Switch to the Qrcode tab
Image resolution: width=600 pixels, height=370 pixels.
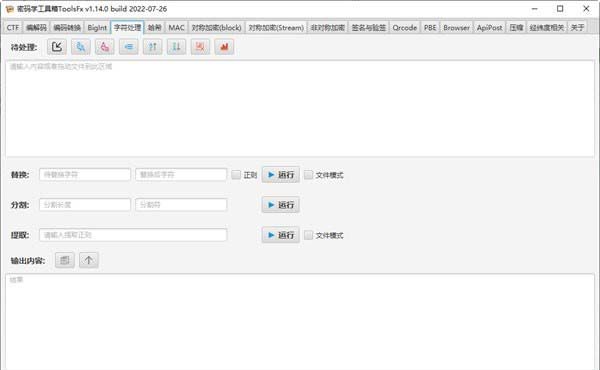pos(404,28)
